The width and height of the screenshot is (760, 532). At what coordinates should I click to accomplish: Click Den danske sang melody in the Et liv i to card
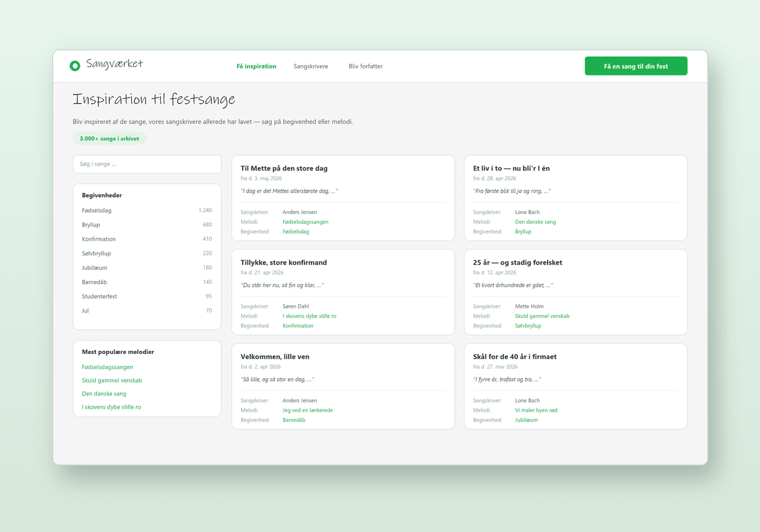(x=535, y=222)
